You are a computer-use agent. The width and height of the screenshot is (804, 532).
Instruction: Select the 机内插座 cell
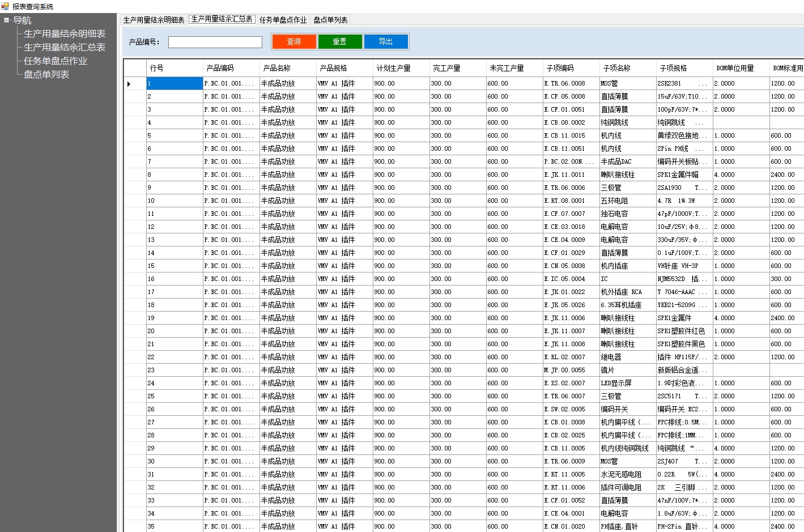pyautogui.click(x=628, y=266)
